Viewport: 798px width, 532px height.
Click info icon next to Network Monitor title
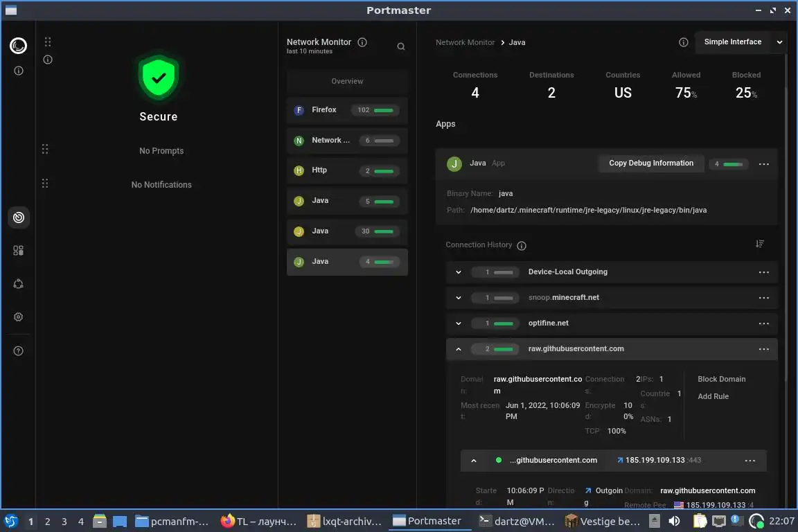[x=362, y=42]
